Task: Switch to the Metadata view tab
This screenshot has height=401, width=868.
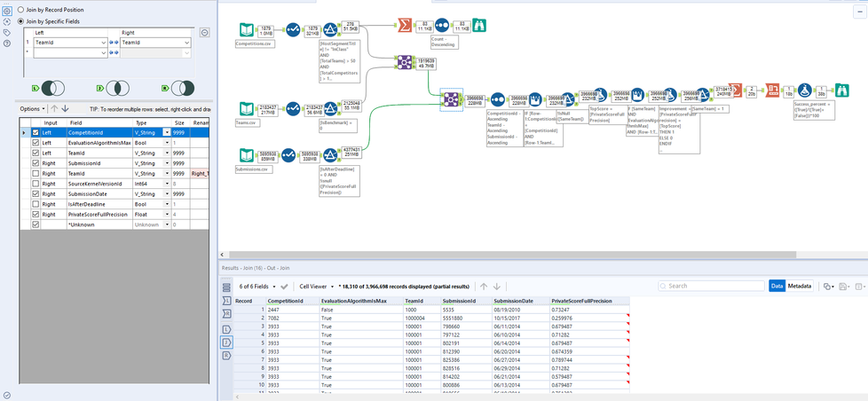Action: pyautogui.click(x=800, y=287)
